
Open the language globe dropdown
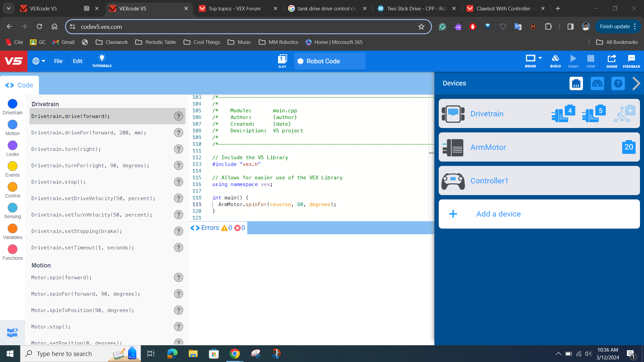pyautogui.click(x=39, y=61)
